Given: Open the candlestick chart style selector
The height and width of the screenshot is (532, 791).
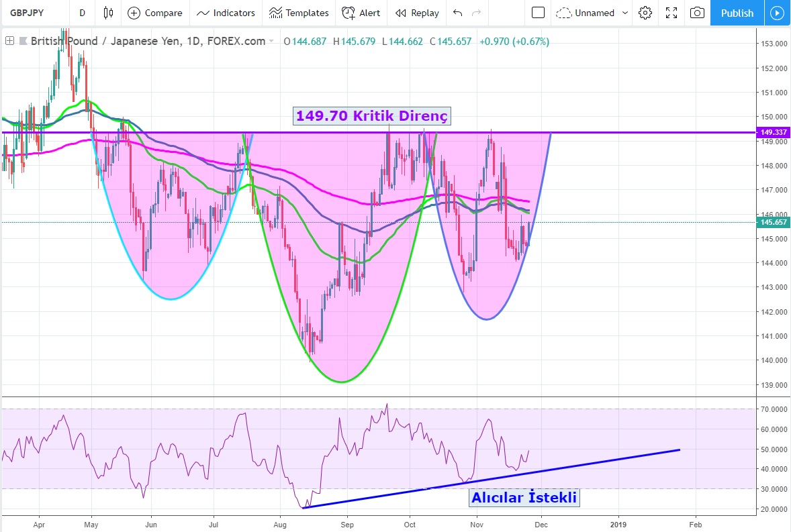Looking at the screenshot, I should coord(108,13).
